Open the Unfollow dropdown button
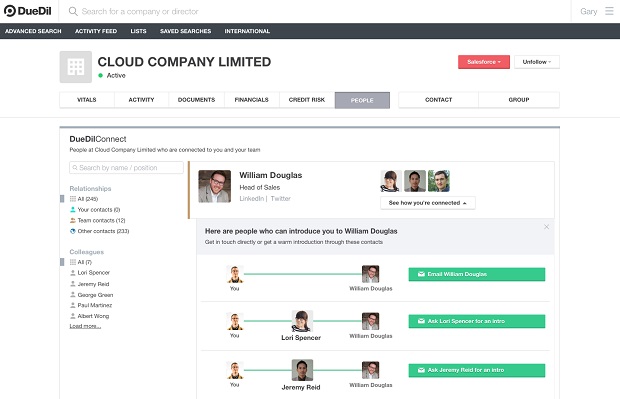Viewport: 620px width, 399px height. click(x=537, y=62)
